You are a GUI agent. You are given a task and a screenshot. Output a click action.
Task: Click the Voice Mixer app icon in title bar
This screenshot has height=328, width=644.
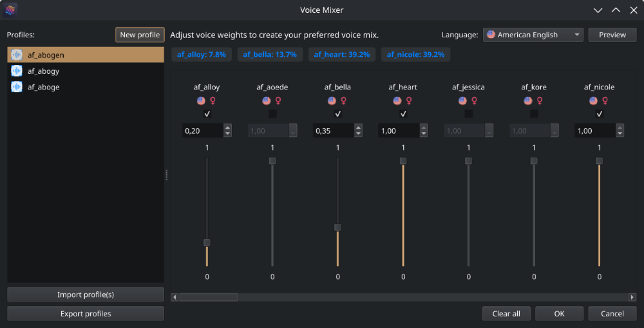(10, 10)
